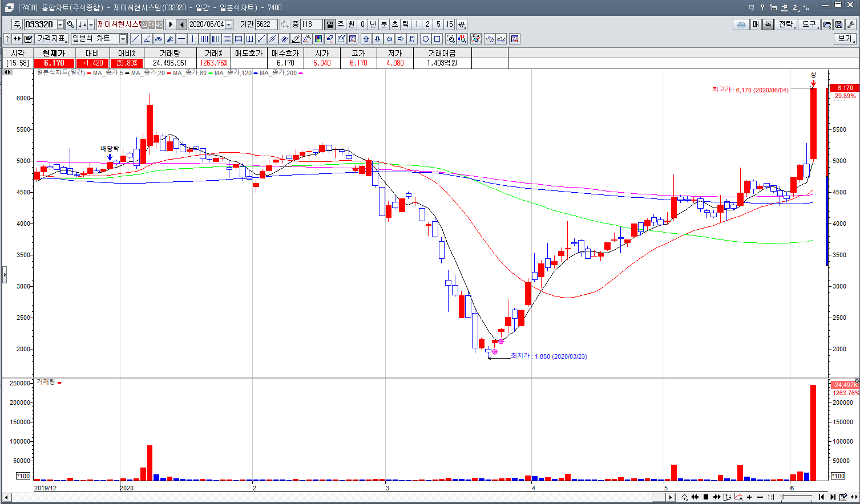The image size is (860, 504).
Task: Select the vertical line tool
Action: (x=192, y=39)
